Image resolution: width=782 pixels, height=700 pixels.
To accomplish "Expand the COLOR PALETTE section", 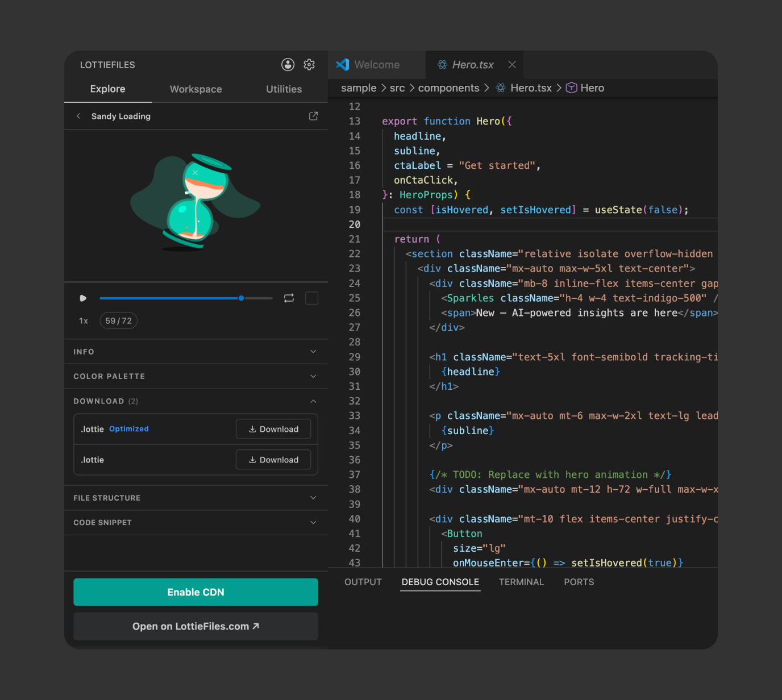I will [x=196, y=376].
